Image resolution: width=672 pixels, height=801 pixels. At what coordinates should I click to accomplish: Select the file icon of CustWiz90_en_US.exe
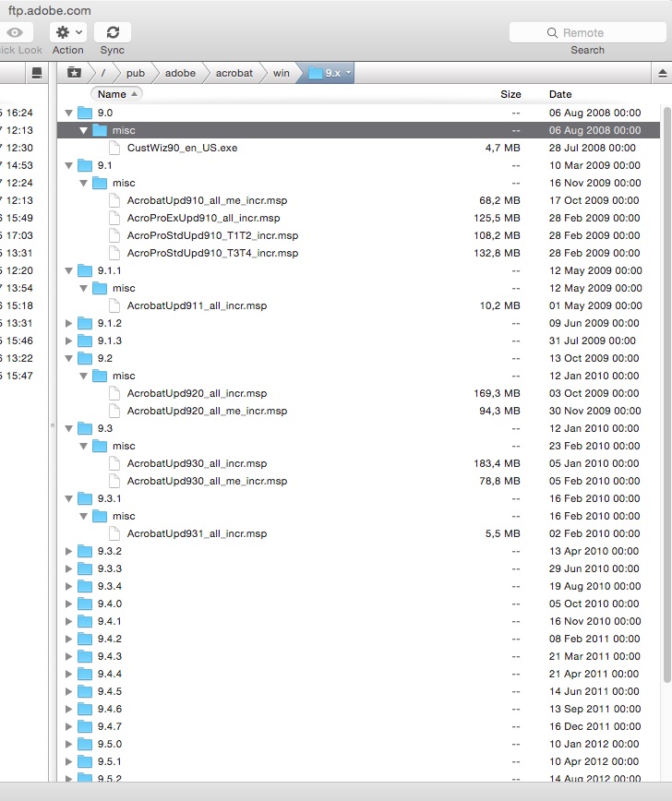pos(114,148)
